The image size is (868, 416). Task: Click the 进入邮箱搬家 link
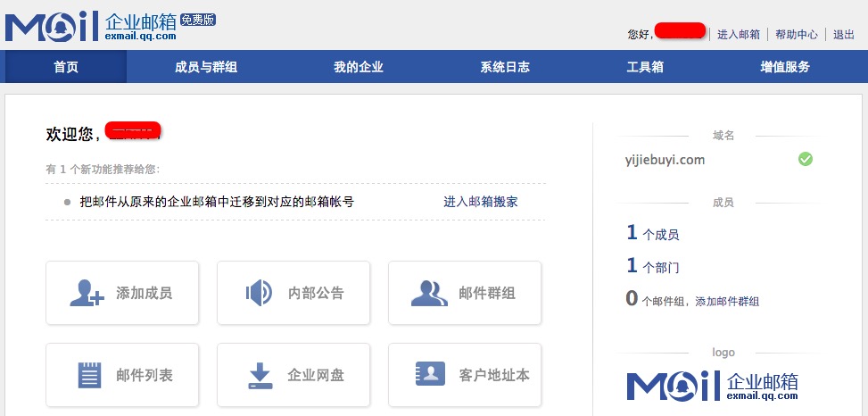[481, 202]
